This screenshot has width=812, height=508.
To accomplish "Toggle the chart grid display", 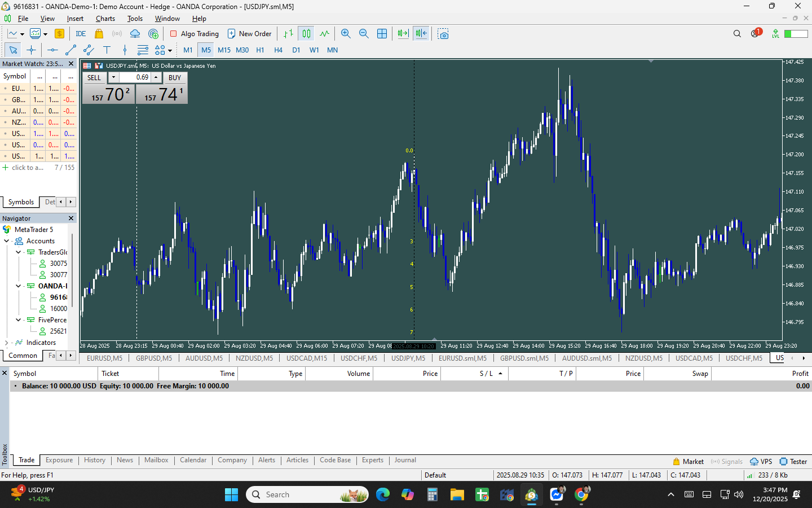I will [382, 34].
